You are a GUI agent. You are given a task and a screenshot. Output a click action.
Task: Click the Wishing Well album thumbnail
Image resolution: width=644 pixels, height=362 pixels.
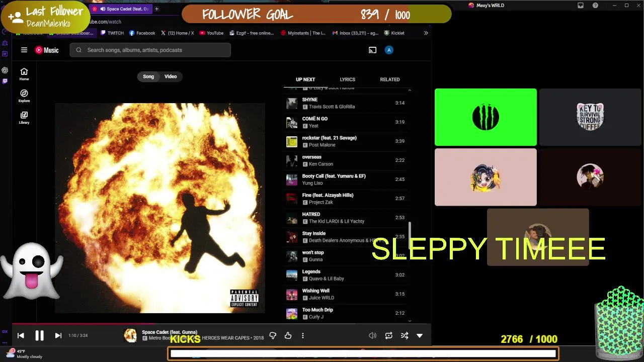pos(292,294)
